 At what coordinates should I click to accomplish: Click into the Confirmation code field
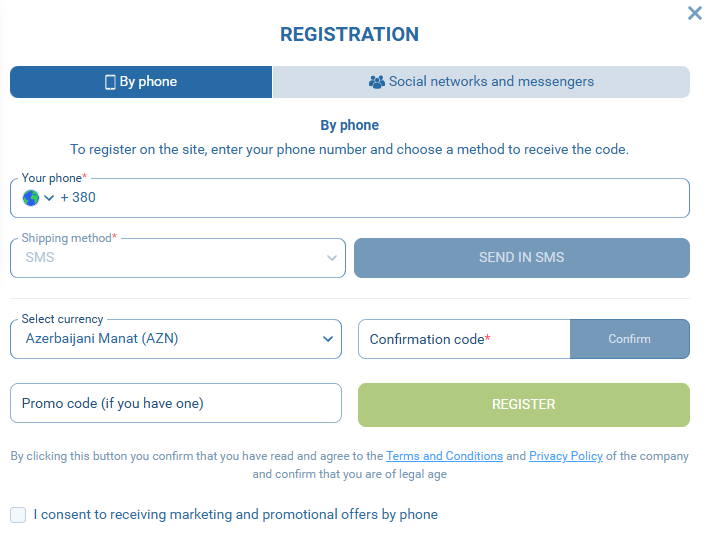(464, 339)
